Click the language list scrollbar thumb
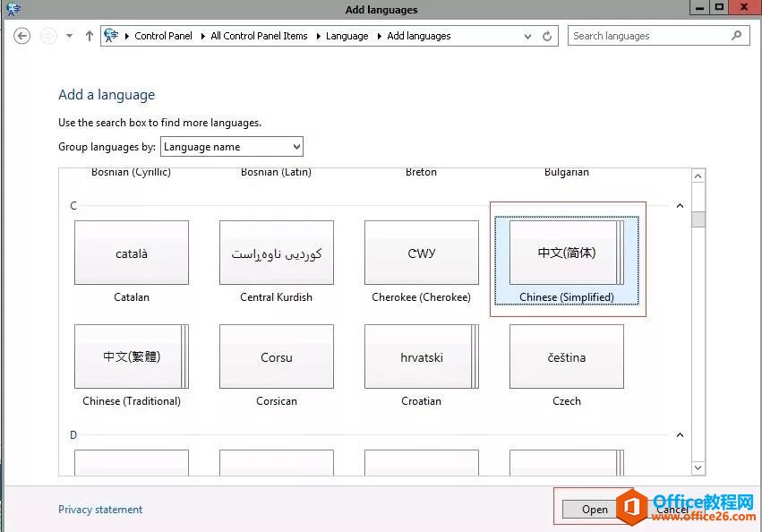 click(698, 219)
